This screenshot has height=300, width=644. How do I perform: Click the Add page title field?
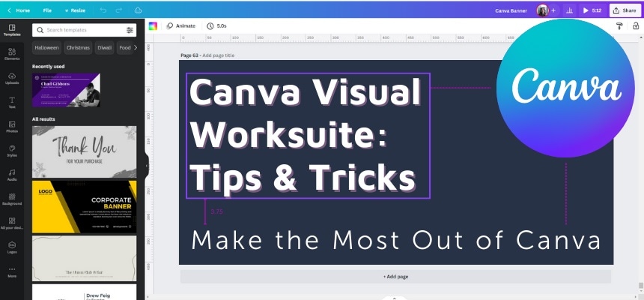219,55
